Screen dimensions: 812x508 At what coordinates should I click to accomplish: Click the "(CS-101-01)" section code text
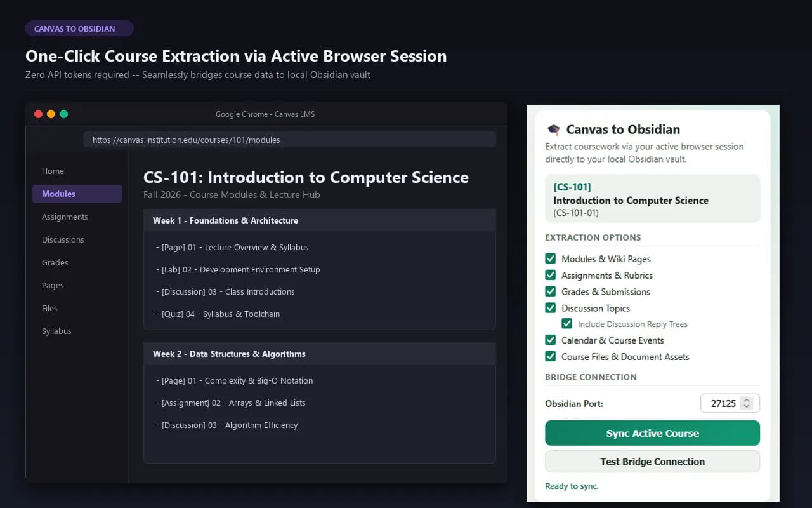tap(576, 213)
